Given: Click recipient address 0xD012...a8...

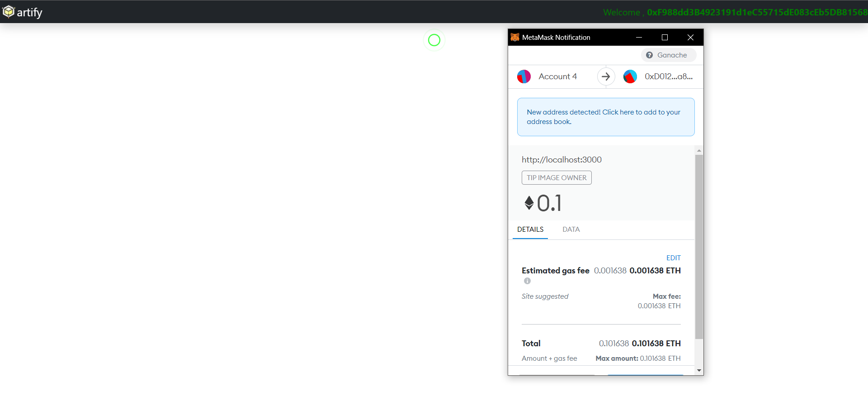Looking at the screenshot, I should click(669, 76).
